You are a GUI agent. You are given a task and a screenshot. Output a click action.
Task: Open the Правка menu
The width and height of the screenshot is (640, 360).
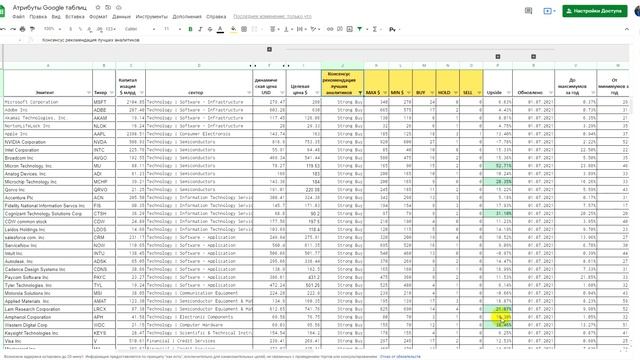coord(38,17)
